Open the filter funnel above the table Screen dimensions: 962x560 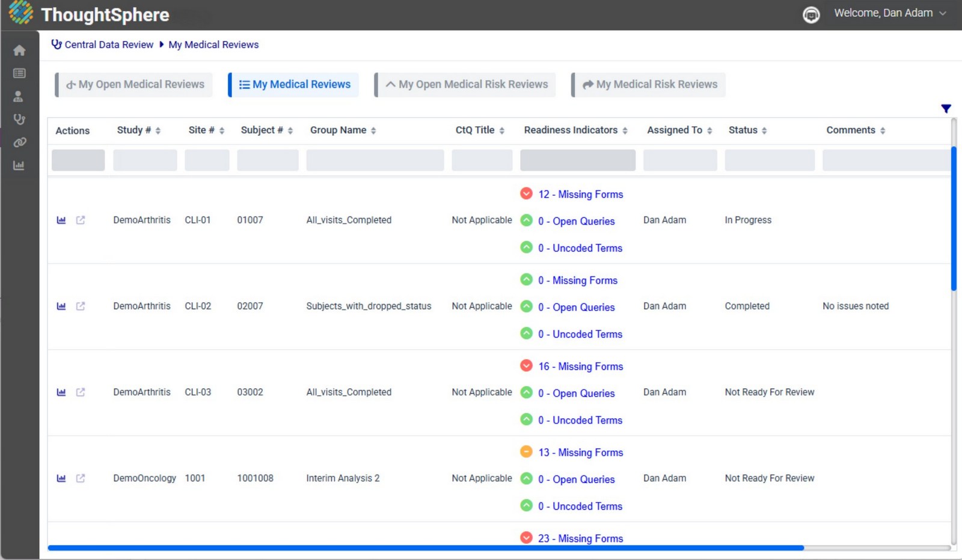pyautogui.click(x=946, y=109)
